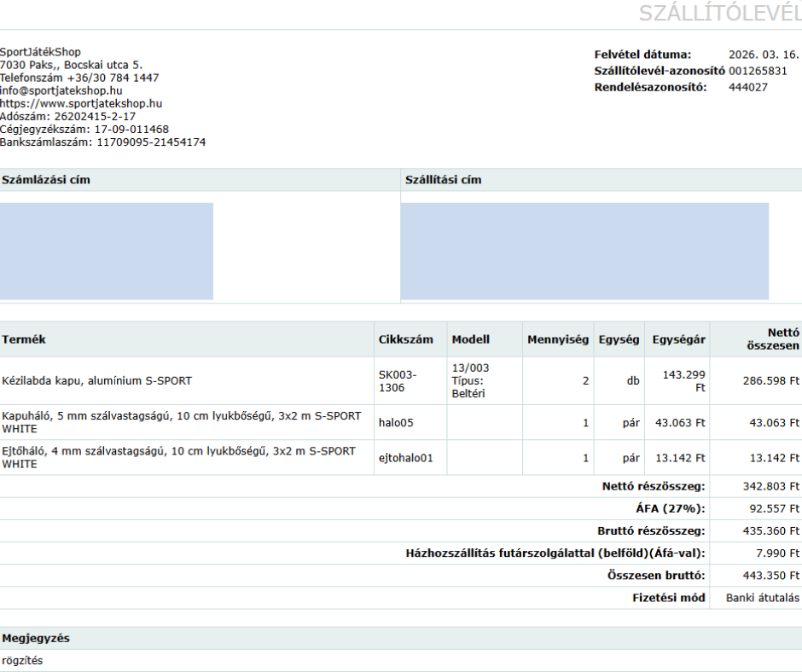This screenshot has width=802, height=672.
Task: Click the Szállítási cím section header
Action: [443, 180]
